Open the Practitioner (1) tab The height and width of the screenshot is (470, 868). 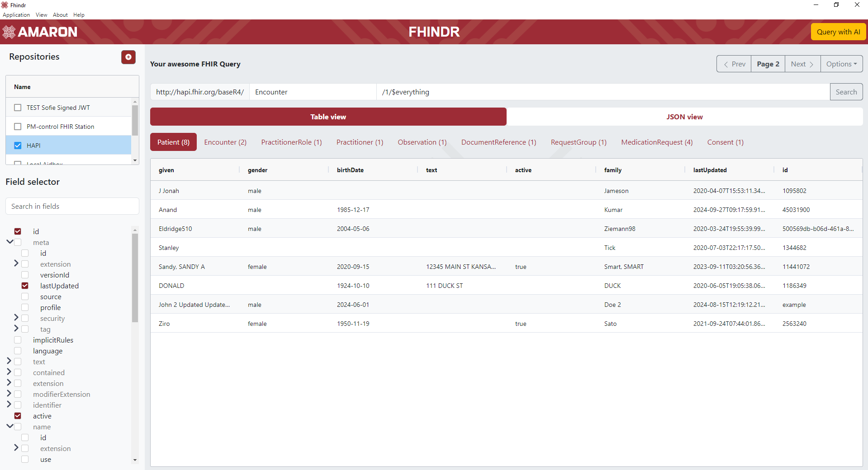click(360, 142)
